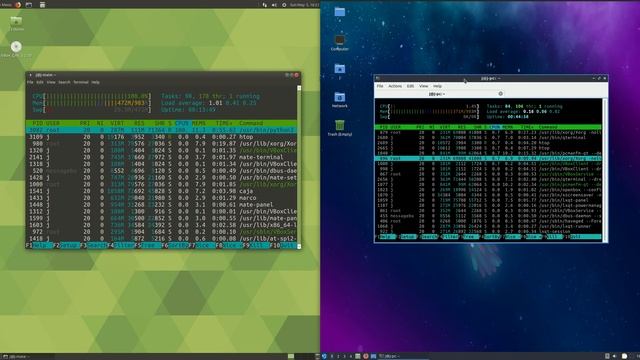
Task: Click the CPU usage meter in MATE htop
Action: (91, 96)
